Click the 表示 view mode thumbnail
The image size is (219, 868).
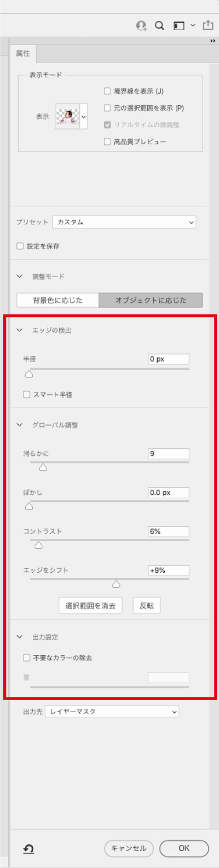point(68,116)
